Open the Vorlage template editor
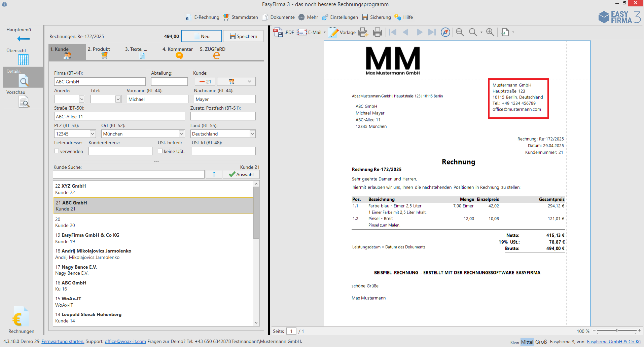 point(342,32)
